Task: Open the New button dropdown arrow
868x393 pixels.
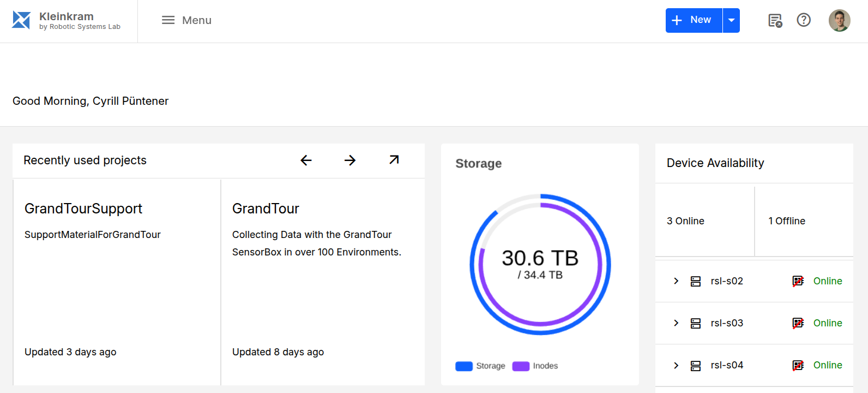Action: click(x=731, y=20)
